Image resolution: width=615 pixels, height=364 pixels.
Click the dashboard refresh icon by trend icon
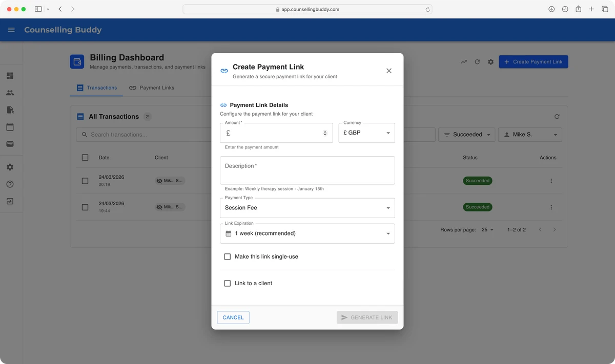coord(477,62)
